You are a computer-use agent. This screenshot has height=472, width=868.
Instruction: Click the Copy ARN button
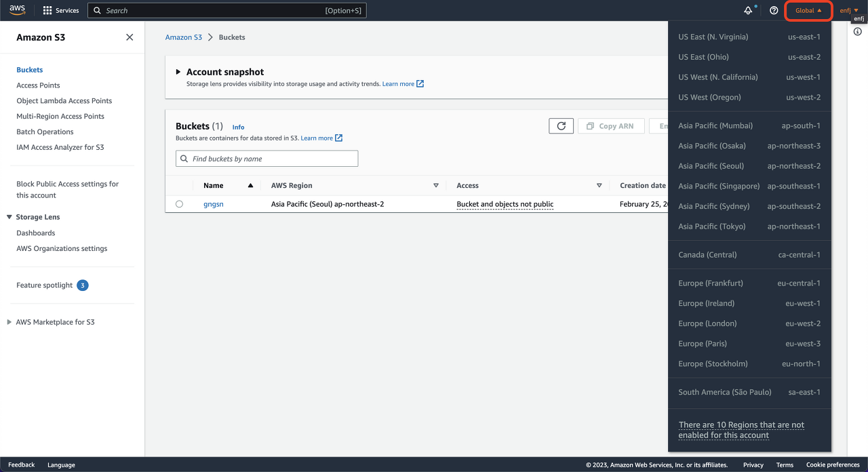[611, 126]
